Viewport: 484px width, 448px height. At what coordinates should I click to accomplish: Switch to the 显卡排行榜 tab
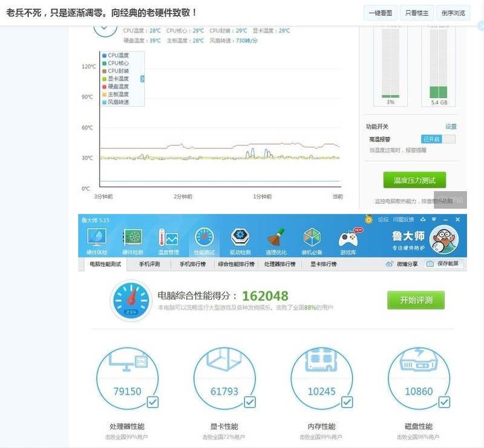[324, 264]
